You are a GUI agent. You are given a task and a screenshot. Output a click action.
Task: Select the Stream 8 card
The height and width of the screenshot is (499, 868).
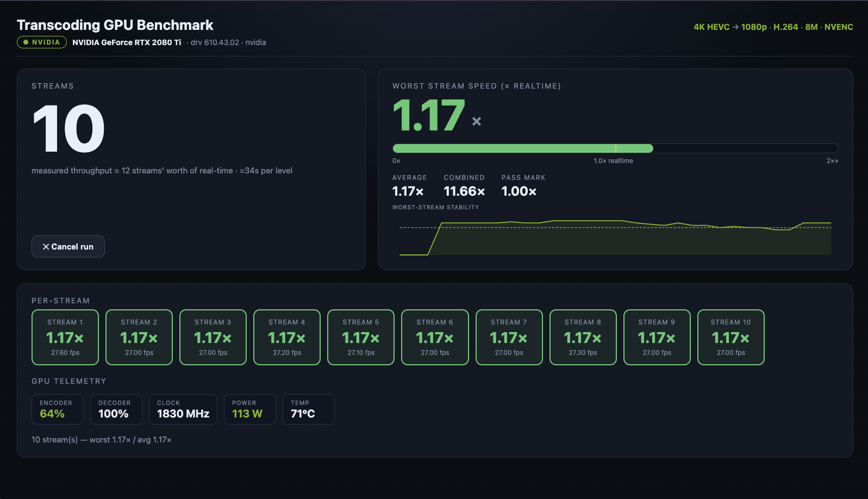[583, 337]
